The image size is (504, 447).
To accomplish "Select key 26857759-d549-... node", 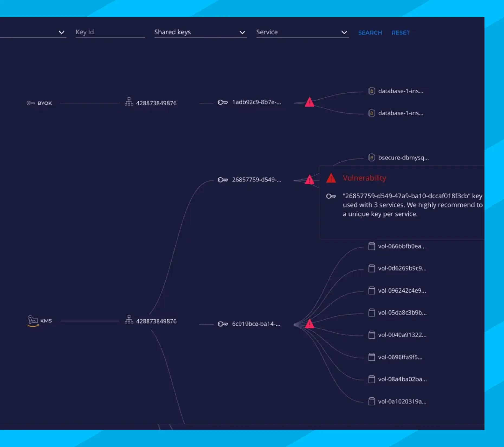I will 257,180.
